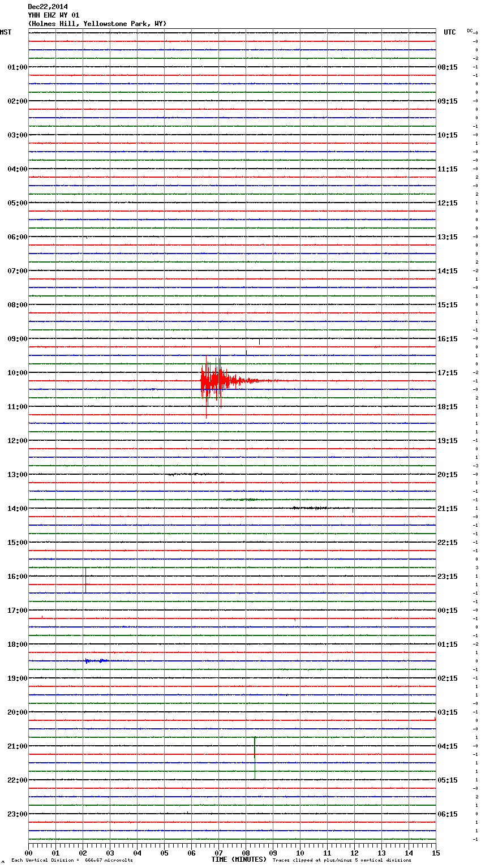The image size is (481, 868).
Task: Click the MST timezone label
Action: tap(6, 32)
